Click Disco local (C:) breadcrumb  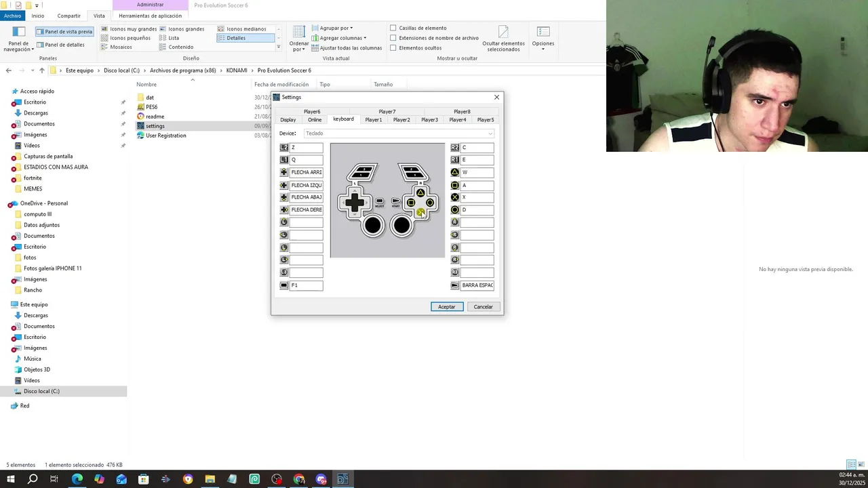[121, 70]
